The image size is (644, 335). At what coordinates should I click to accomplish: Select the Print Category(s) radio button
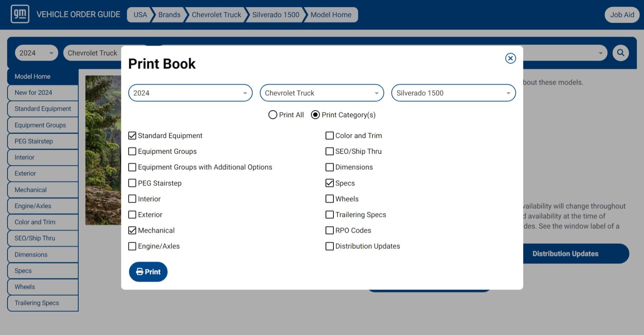pos(315,115)
